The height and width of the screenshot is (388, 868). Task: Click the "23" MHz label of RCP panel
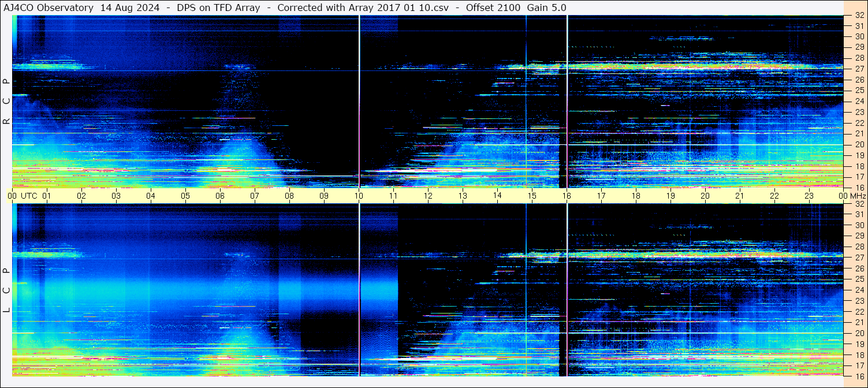point(859,112)
